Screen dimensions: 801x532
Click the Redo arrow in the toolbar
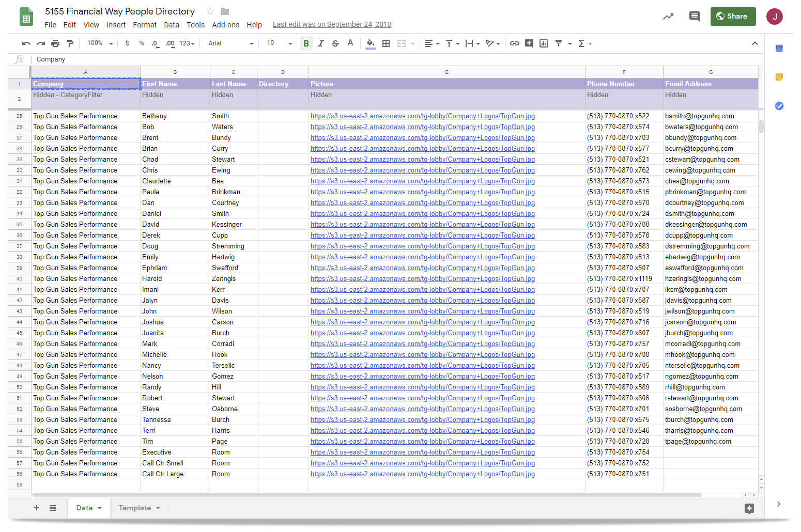coord(41,44)
